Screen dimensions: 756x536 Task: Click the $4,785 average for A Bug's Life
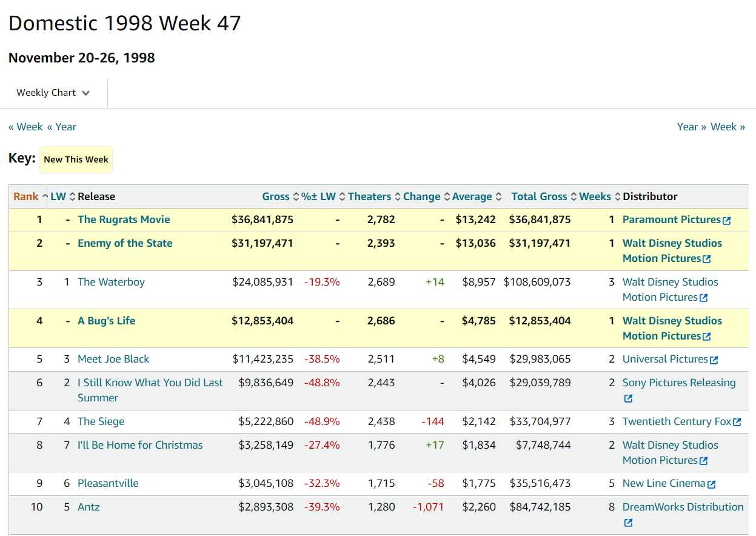(479, 321)
